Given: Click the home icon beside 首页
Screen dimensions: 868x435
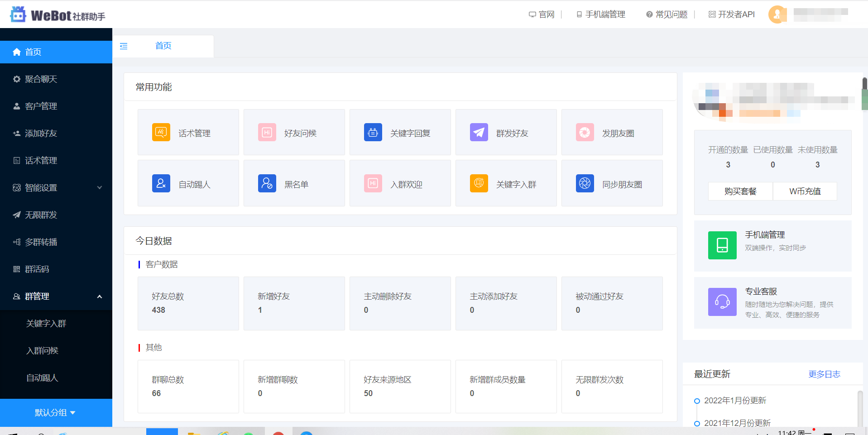Looking at the screenshot, I should [x=17, y=52].
